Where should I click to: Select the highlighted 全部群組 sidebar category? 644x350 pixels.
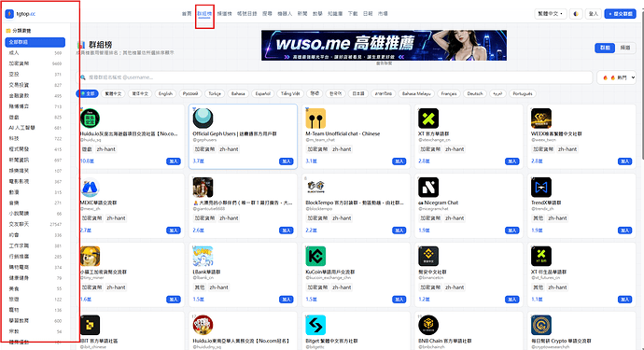[x=35, y=42]
